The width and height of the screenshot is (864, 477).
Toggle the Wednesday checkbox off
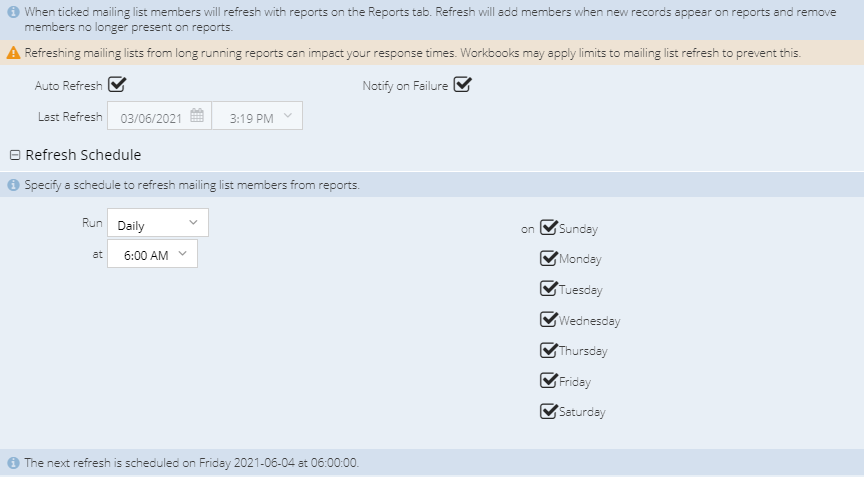point(549,319)
